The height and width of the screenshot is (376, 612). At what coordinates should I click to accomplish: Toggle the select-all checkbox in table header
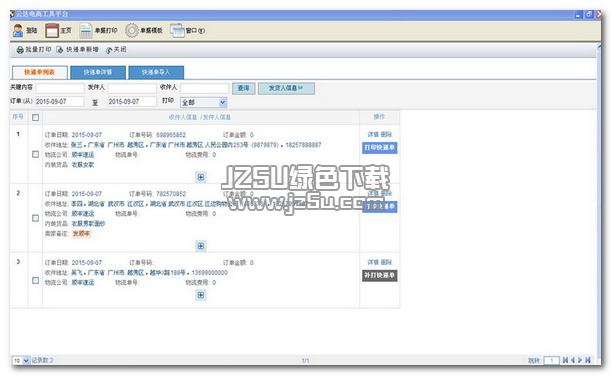click(36, 117)
